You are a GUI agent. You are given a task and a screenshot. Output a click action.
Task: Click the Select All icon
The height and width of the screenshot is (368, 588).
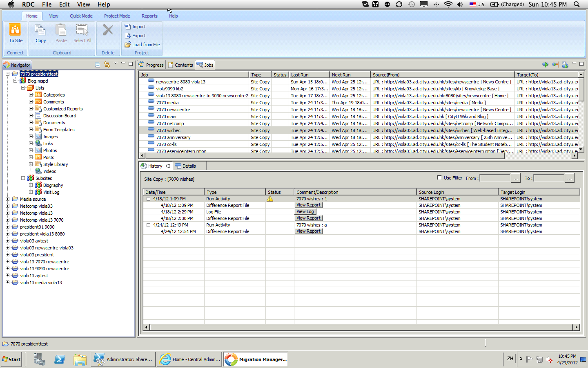coord(82,30)
